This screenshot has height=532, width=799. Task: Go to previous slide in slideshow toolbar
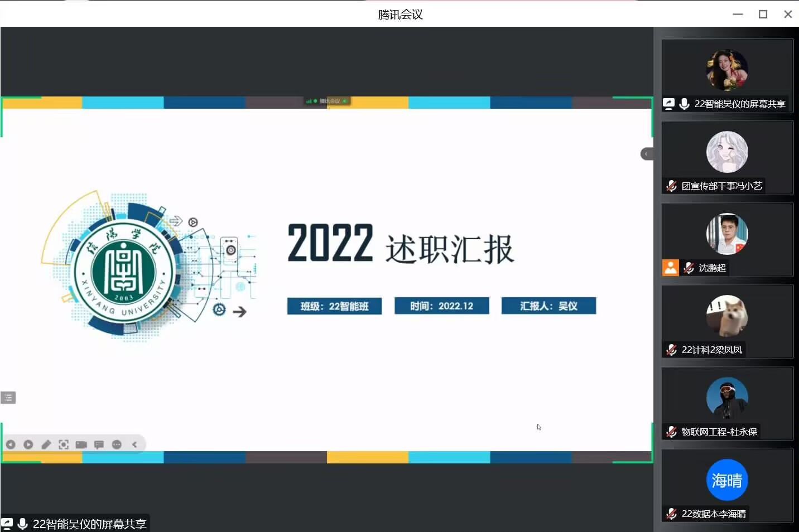click(11, 444)
